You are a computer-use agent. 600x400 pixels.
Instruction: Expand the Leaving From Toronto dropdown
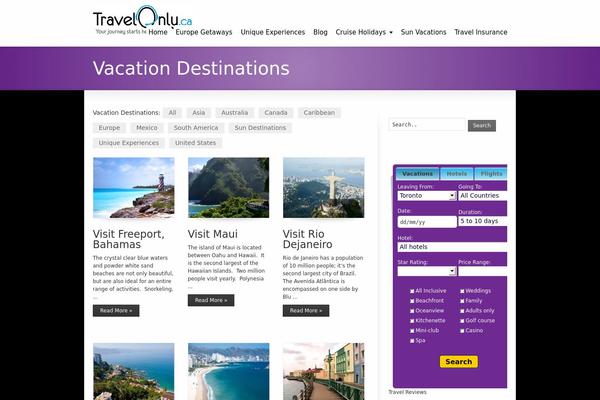click(x=427, y=196)
